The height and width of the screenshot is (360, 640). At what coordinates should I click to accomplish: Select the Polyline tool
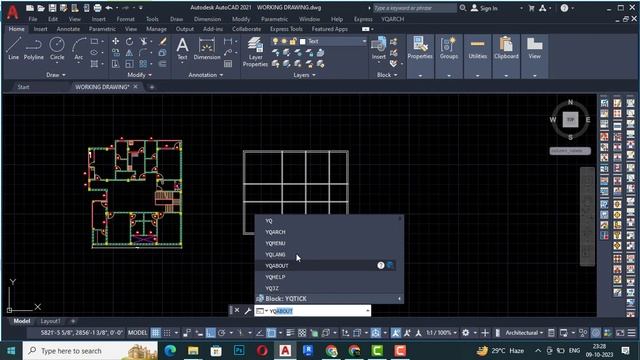[33, 49]
